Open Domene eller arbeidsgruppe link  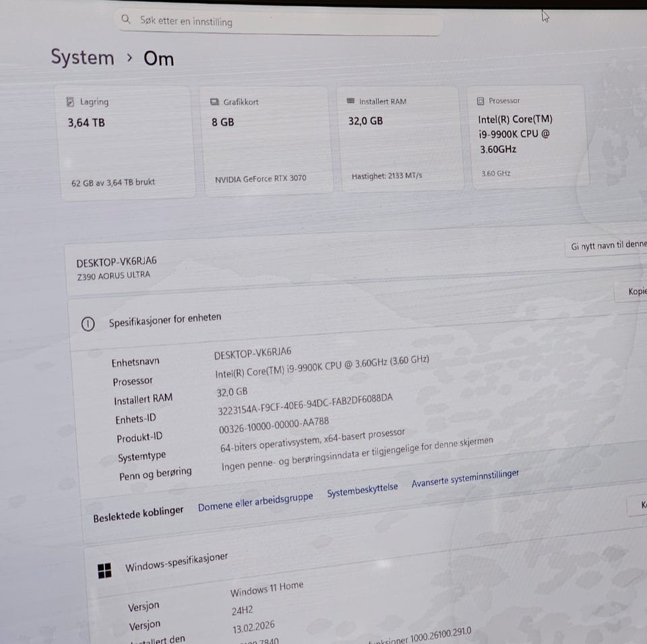[255, 502]
